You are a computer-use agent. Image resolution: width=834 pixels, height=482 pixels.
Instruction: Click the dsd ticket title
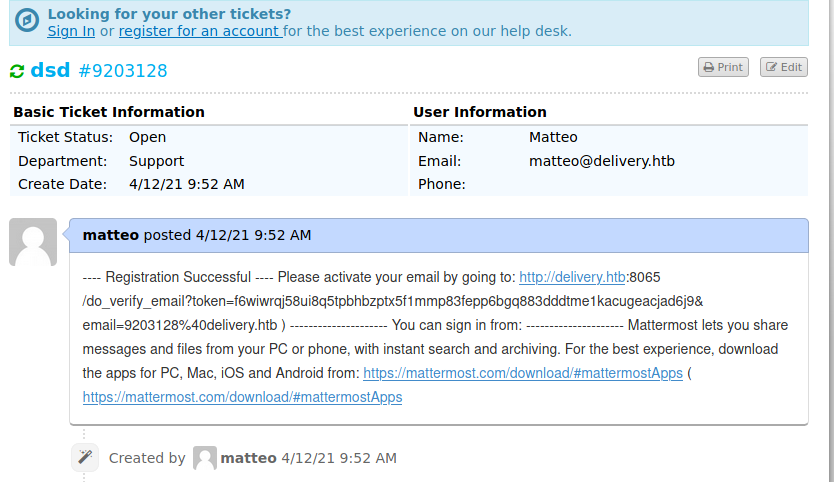[50, 70]
